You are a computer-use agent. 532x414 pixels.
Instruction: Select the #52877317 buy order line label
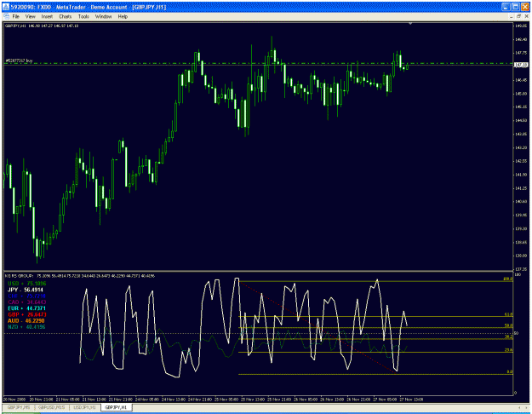(x=19, y=60)
